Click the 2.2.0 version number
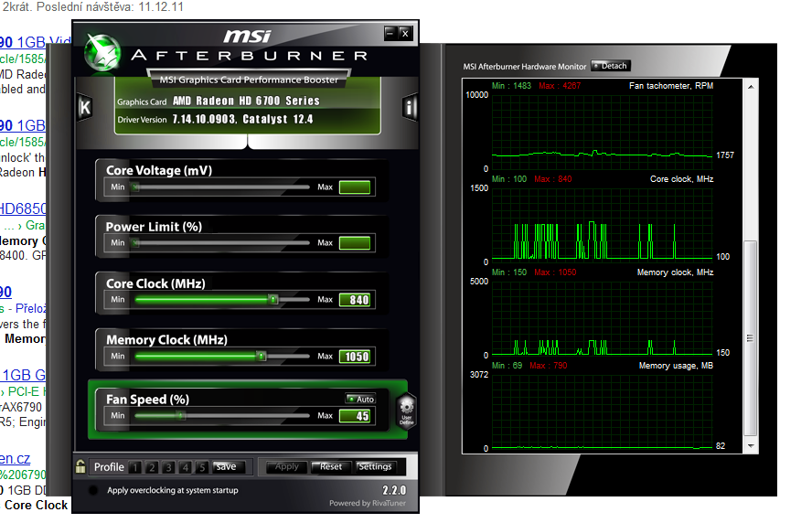Screen dimensions: 812x523 pos(394,490)
